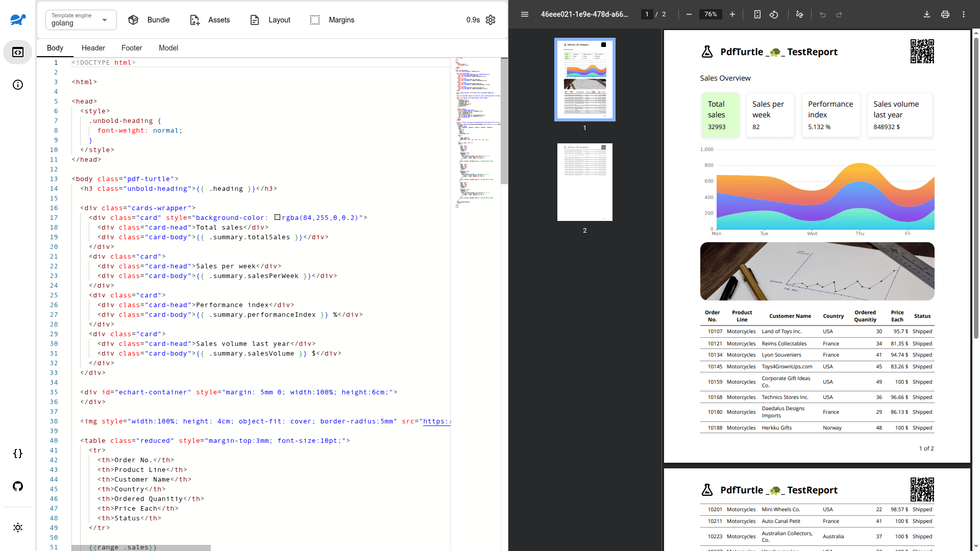
Task: Switch to the Footer tab
Action: pyautogui.click(x=132, y=48)
